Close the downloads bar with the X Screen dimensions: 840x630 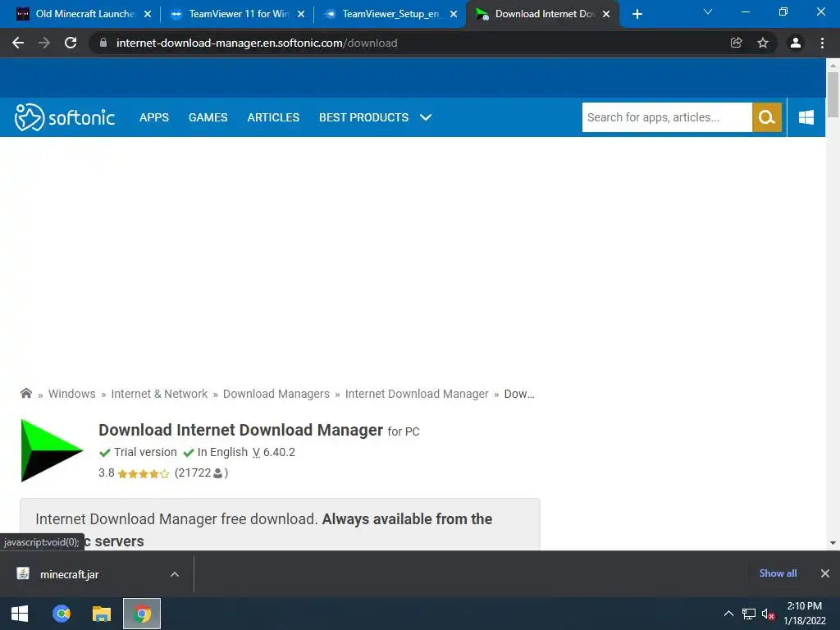pos(825,573)
